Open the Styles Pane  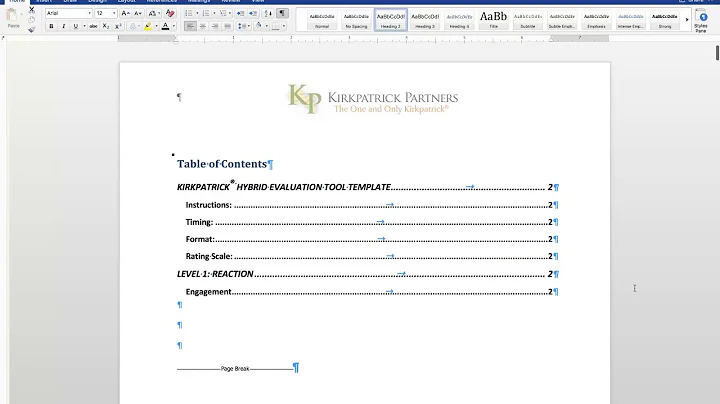(701, 21)
